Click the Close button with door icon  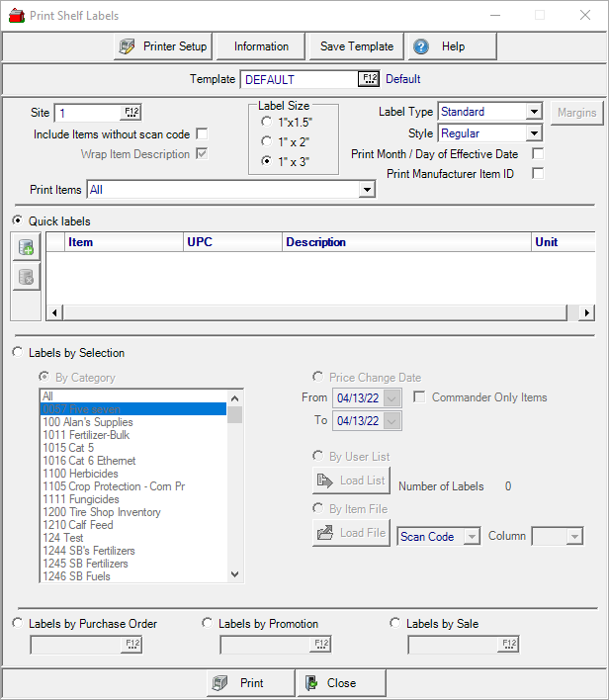341,683
